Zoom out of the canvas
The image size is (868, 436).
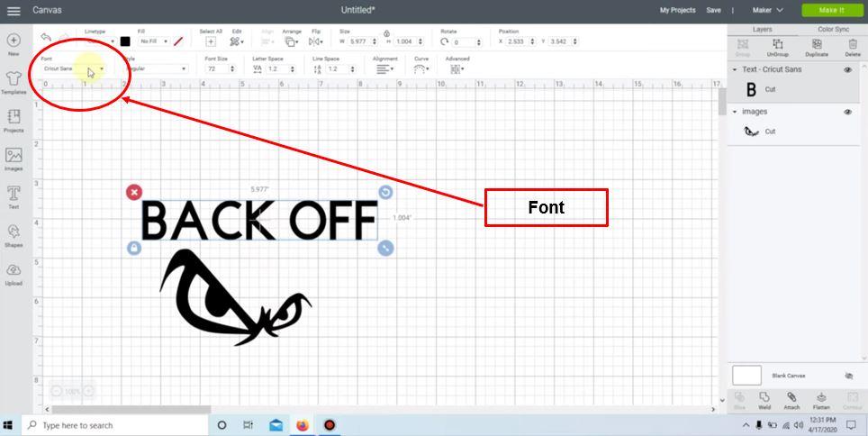click(x=57, y=391)
